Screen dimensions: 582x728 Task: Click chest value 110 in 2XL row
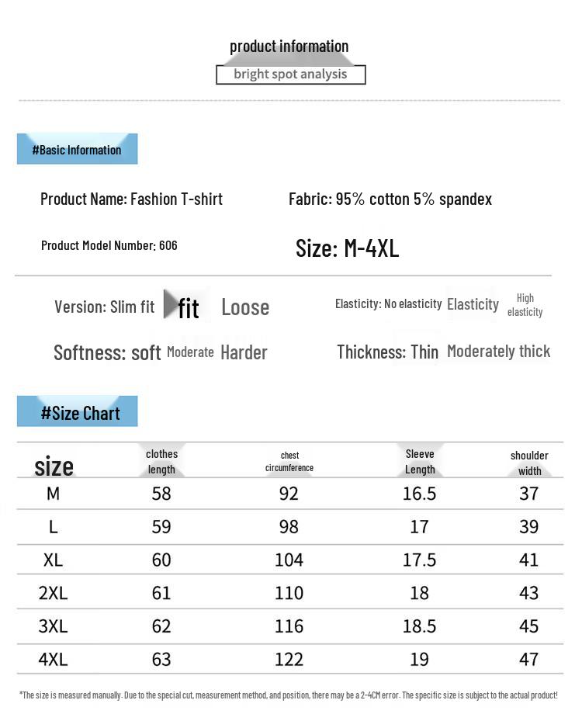[289, 594]
